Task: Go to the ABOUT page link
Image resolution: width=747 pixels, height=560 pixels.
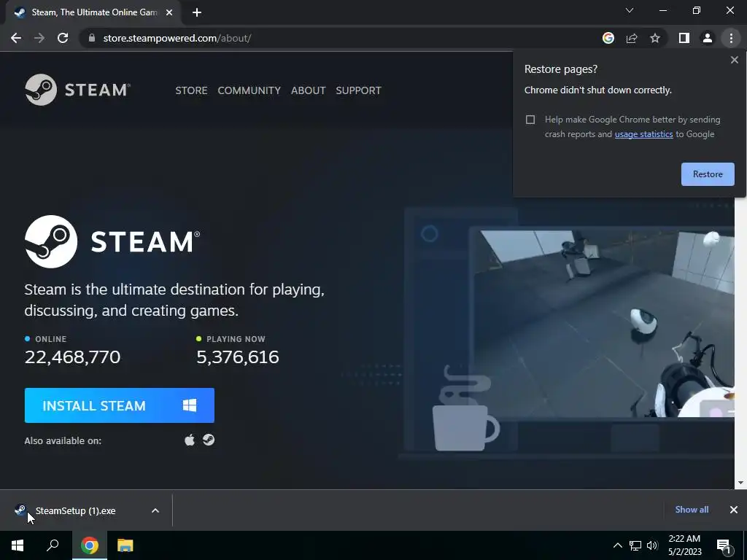Action: click(309, 90)
